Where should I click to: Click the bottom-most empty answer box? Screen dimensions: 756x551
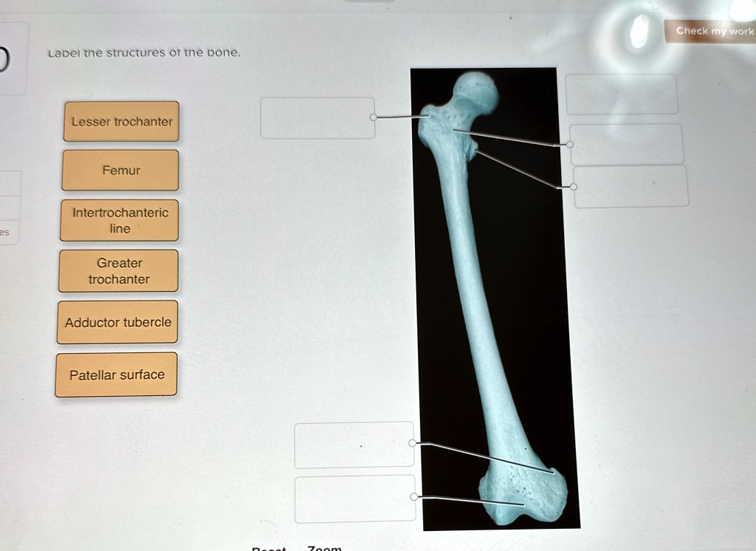[x=355, y=498]
